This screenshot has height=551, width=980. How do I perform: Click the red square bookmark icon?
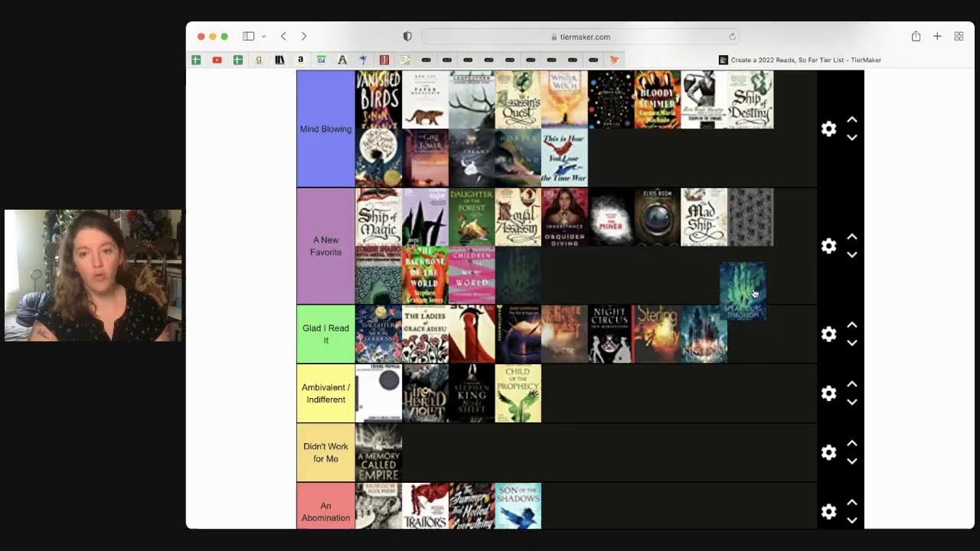tap(384, 60)
